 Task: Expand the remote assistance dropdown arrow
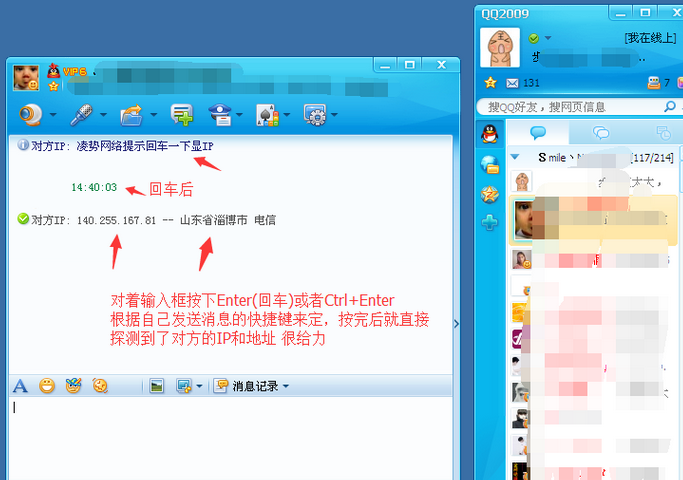coord(239,115)
